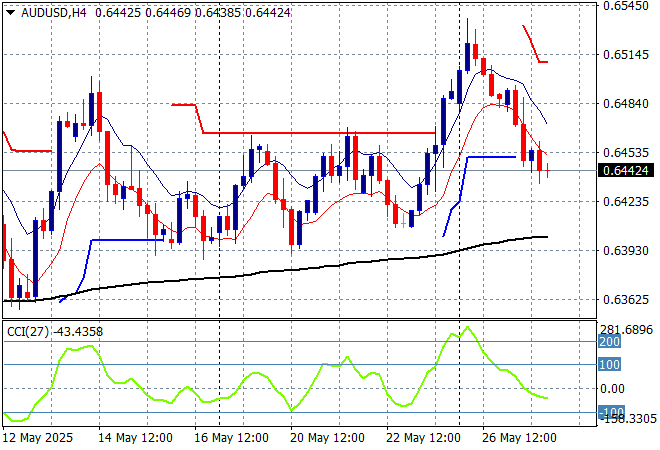
Task: Click the 16 May 12:00 time label
Action: click(231, 438)
